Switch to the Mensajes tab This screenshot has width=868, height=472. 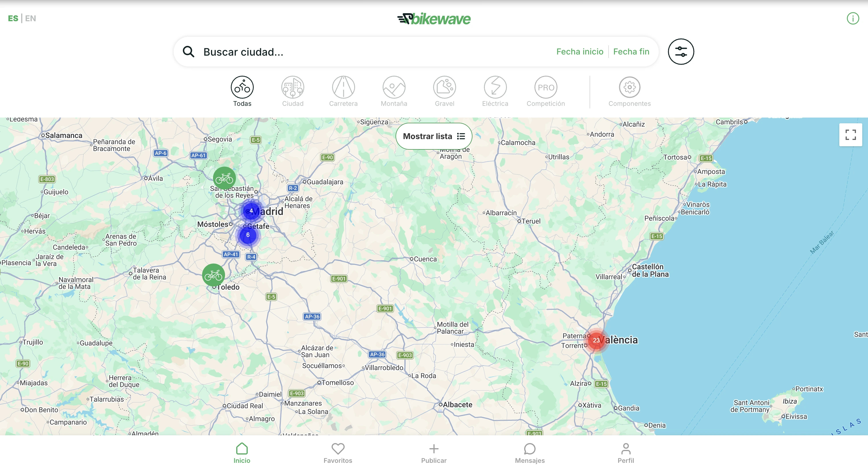tap(529, 453)
